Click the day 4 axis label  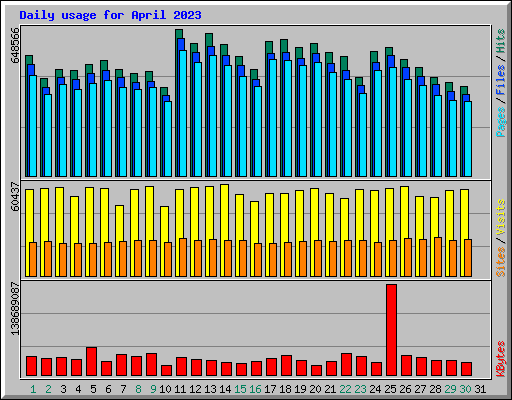point(78,389)
